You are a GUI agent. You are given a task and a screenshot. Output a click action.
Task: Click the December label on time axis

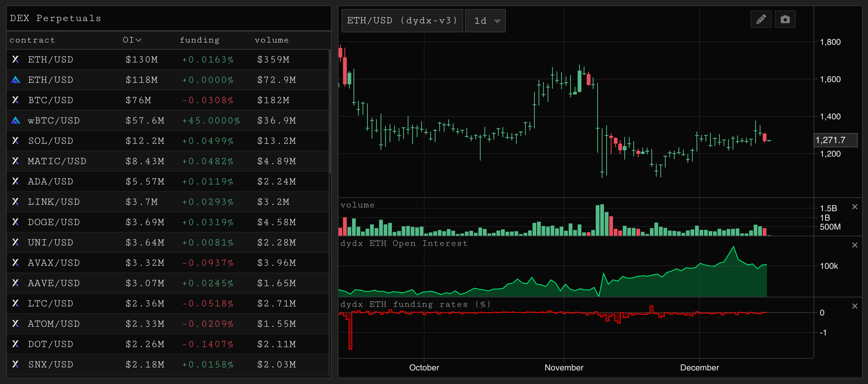click(700, 367)
